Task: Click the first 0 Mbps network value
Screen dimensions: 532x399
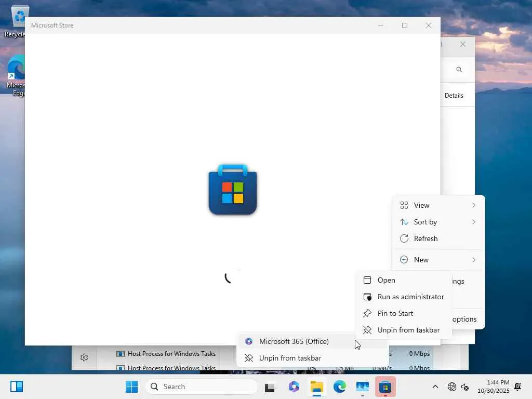Action: click(419, 353)
